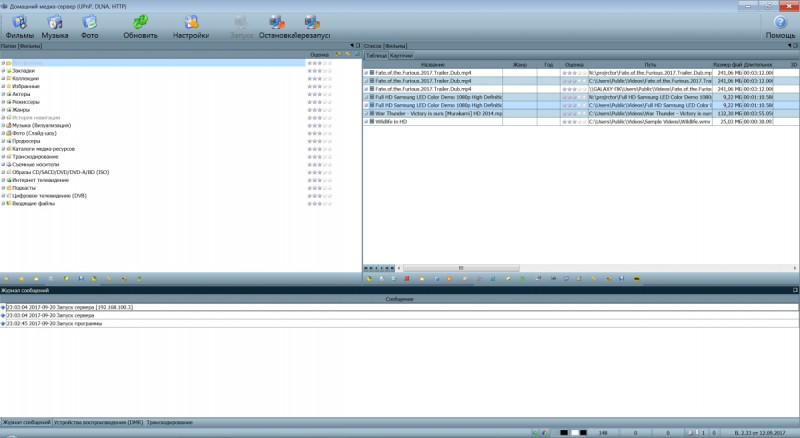The image size is (800, 438).
Task: Switch to the Карточки tab
Action: coord(401,55)
